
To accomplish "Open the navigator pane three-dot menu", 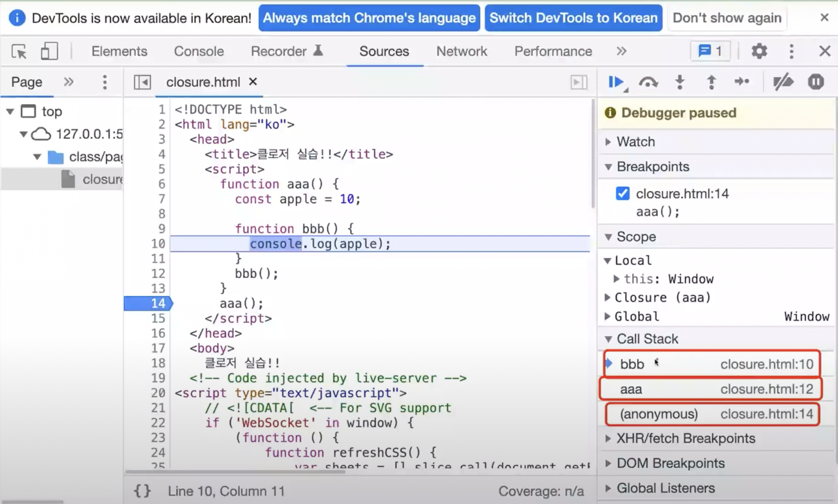I will pos(105,82).
